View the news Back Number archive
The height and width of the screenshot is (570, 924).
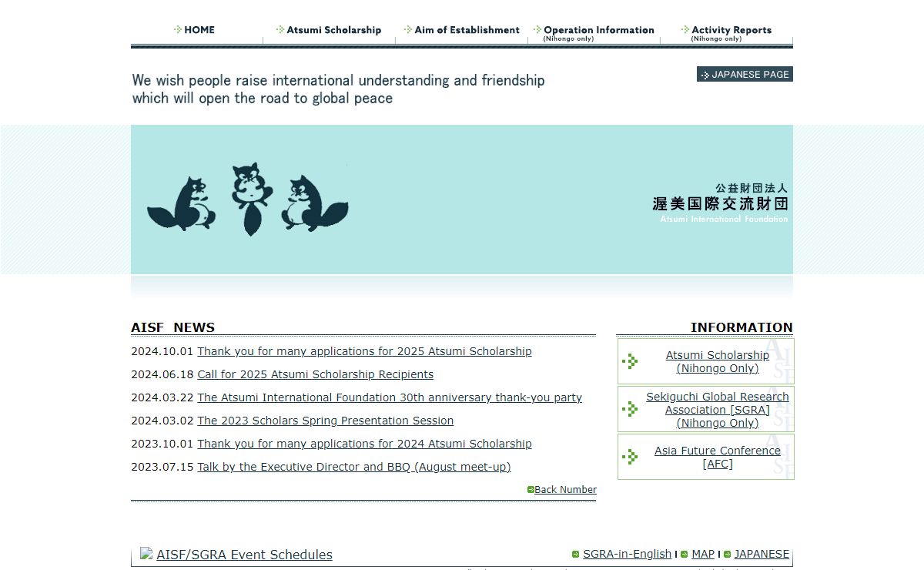tap(565, 490)
